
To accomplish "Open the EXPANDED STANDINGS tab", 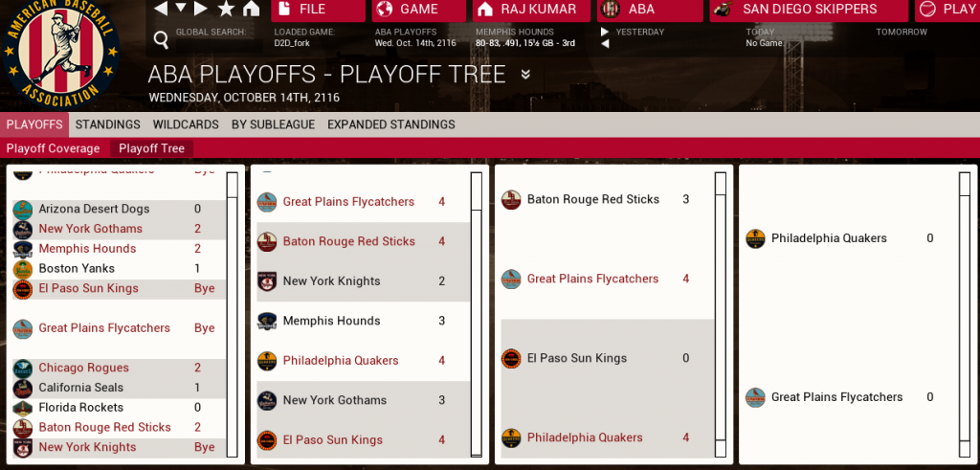I will pos(390,124).
